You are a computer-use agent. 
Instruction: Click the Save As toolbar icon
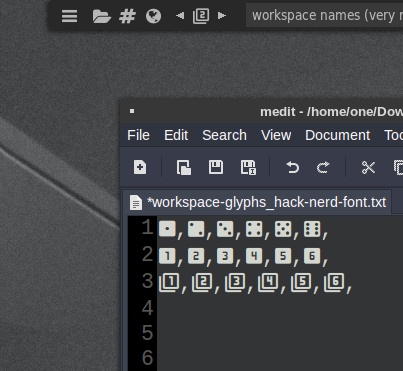tap(248, 167)
